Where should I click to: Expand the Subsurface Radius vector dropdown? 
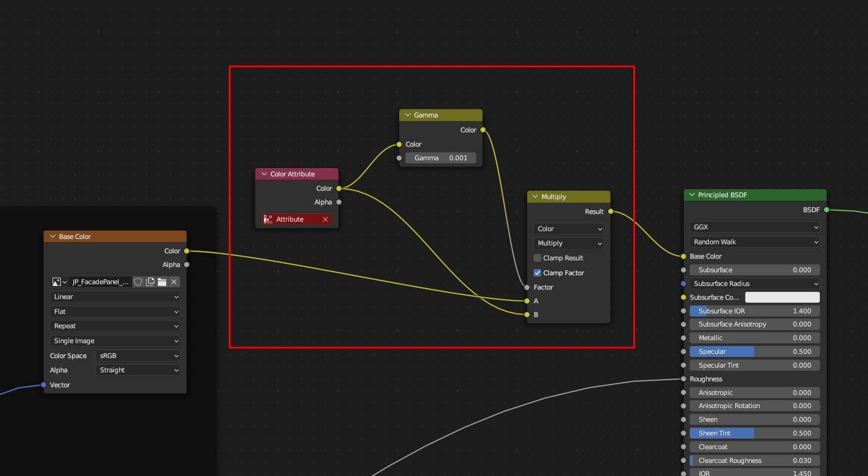pyautogui.click(x=755, y=284)
